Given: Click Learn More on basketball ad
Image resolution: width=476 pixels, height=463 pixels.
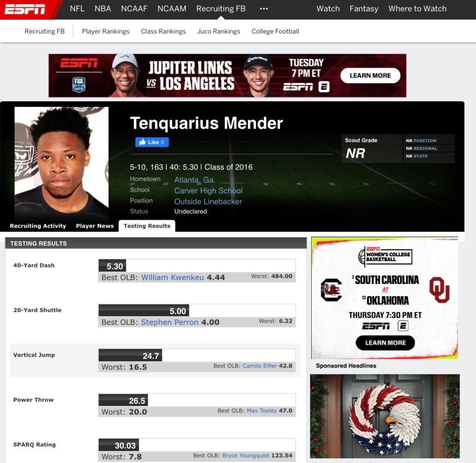Looking at the screenshot, I should [385, 343].
